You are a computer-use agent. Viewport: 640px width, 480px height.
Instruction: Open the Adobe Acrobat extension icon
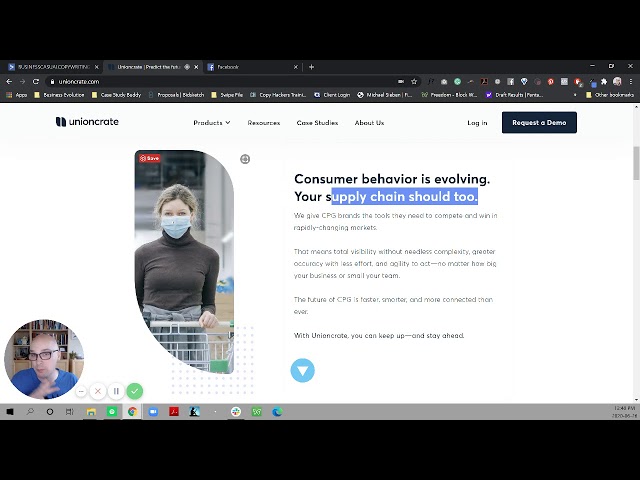(484, 82)
